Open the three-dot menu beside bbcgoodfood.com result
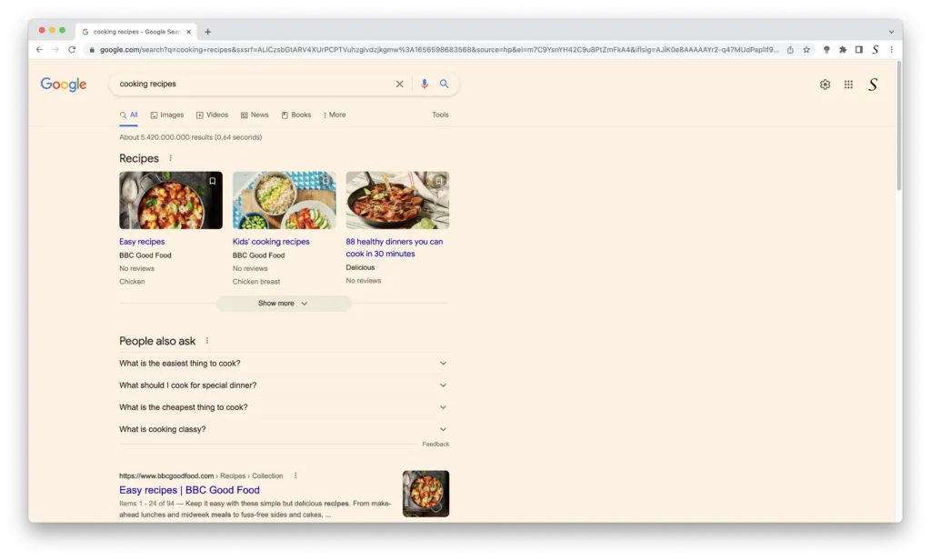Screen dimensions: 931x560 [295, 476]
